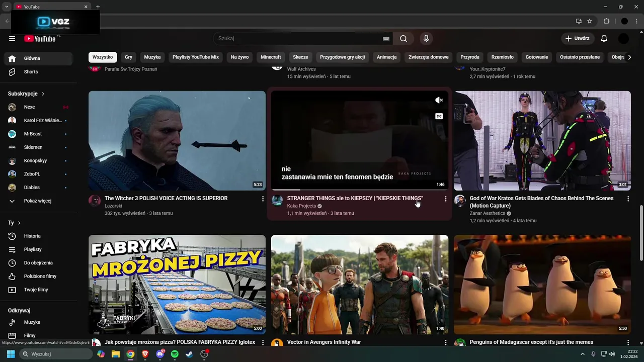This screenshot has height=362, width=644.
Task: Open the YouTube notifications bell
Action: [x=604, y=39]
